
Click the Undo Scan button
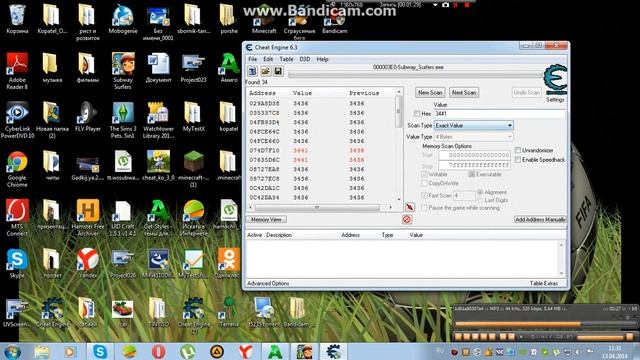tap(527, 93)
